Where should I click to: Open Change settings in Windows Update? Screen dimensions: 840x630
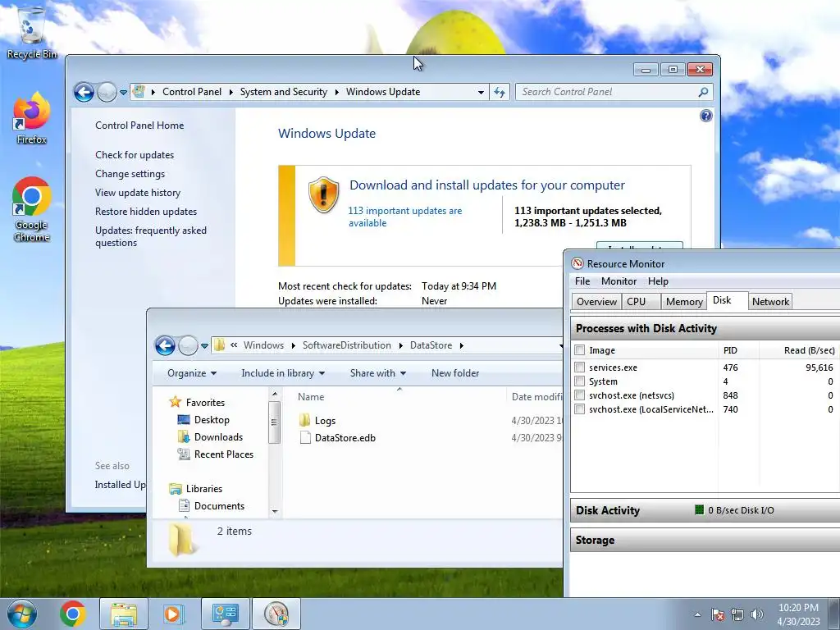(x=130, y=174)
